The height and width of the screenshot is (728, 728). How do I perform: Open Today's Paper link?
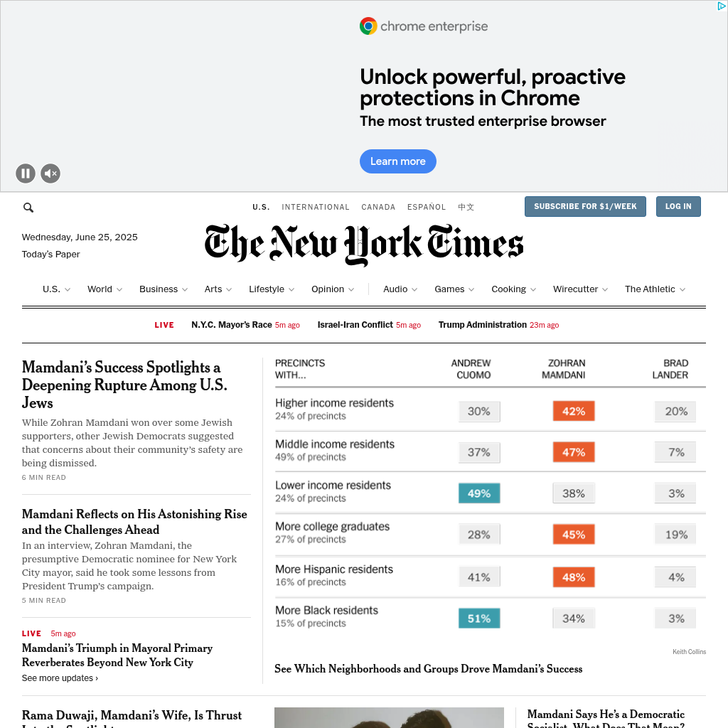(50, 255)
